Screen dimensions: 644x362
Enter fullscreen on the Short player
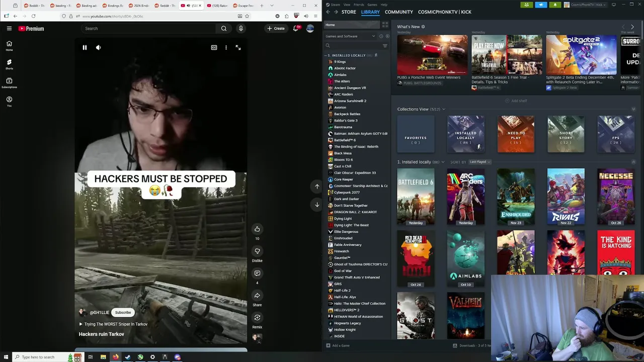(238, 48)
